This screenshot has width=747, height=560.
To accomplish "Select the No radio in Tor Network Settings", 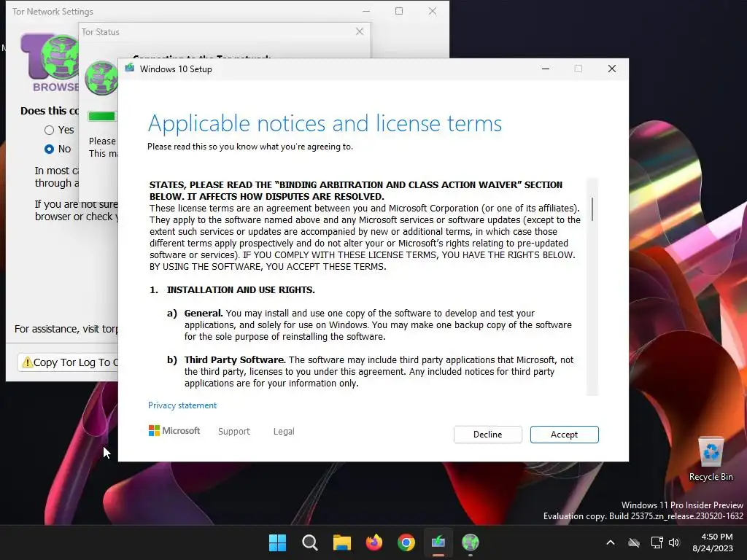I will point(49,149).
